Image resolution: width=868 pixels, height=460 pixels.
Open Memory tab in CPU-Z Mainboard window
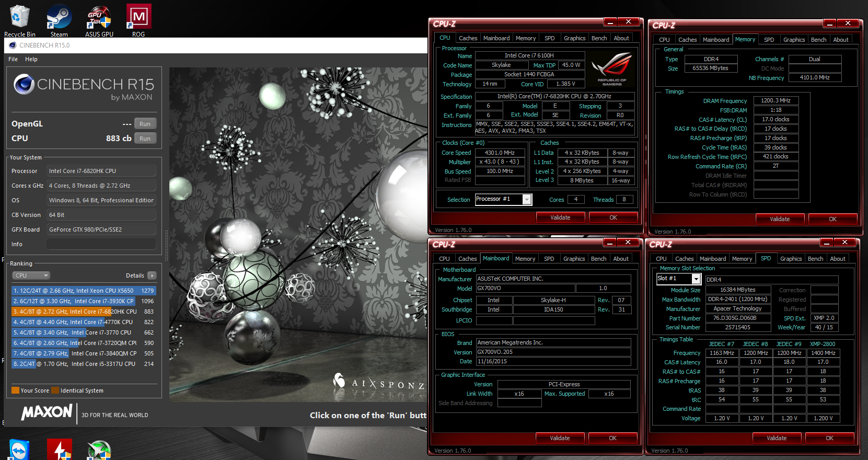click(x=525, y=259)
